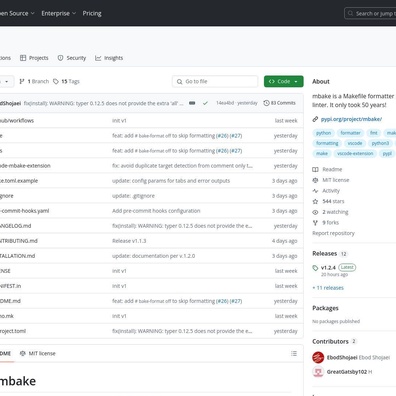Image resolution: width=396 pixels, height=396 pixels.
Task: Open 'update: .gitignore' commit message
Action: (133, 196)
